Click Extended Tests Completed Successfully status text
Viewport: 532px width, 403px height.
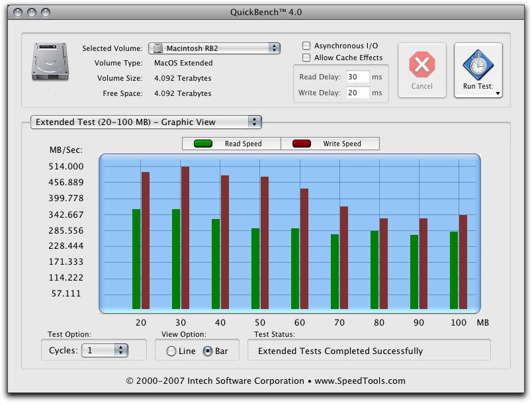[x=340, y=351]
